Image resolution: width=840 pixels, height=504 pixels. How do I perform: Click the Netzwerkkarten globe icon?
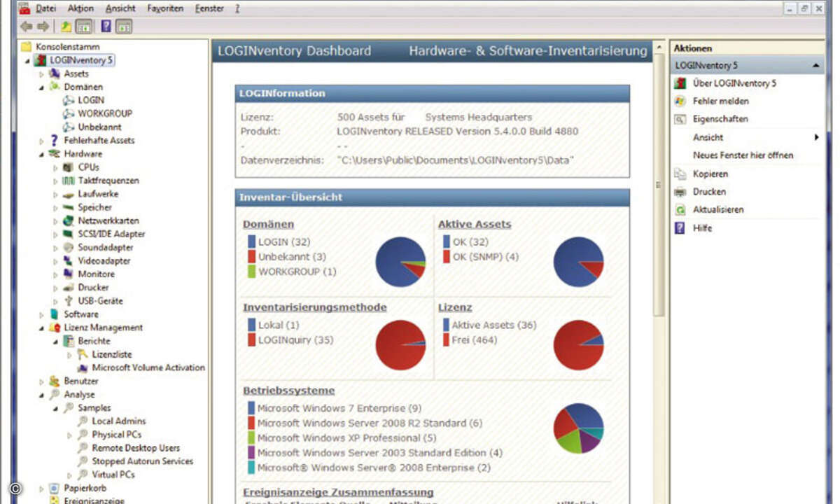coord(68,220)
